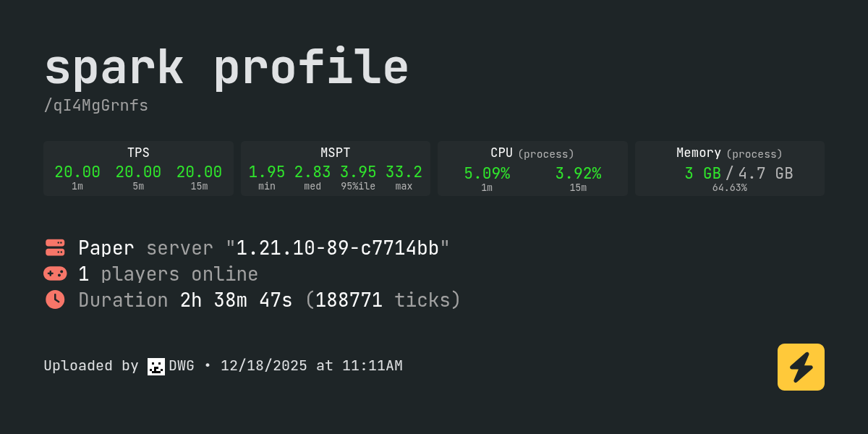The image size is (868, 434).
Task: Click the 64.63% memory usage label
Action: click(x=729, y=188)
